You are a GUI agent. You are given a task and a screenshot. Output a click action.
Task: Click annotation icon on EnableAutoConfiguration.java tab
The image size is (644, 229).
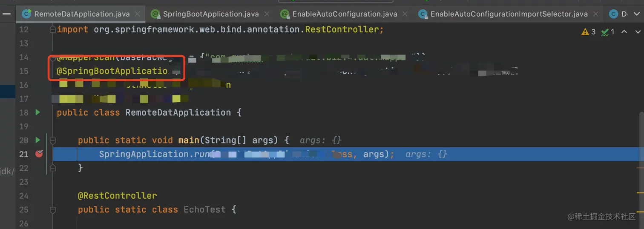pyautogui.click(x=285, y=14)
